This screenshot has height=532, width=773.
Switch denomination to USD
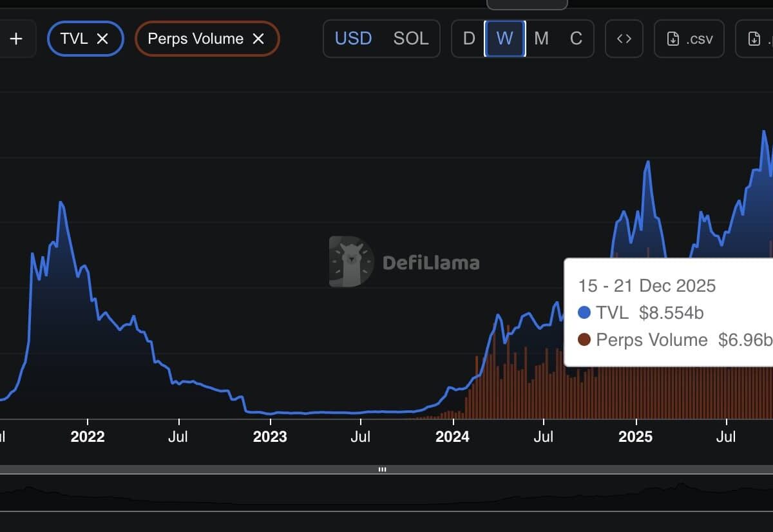(x=353, y=39)
